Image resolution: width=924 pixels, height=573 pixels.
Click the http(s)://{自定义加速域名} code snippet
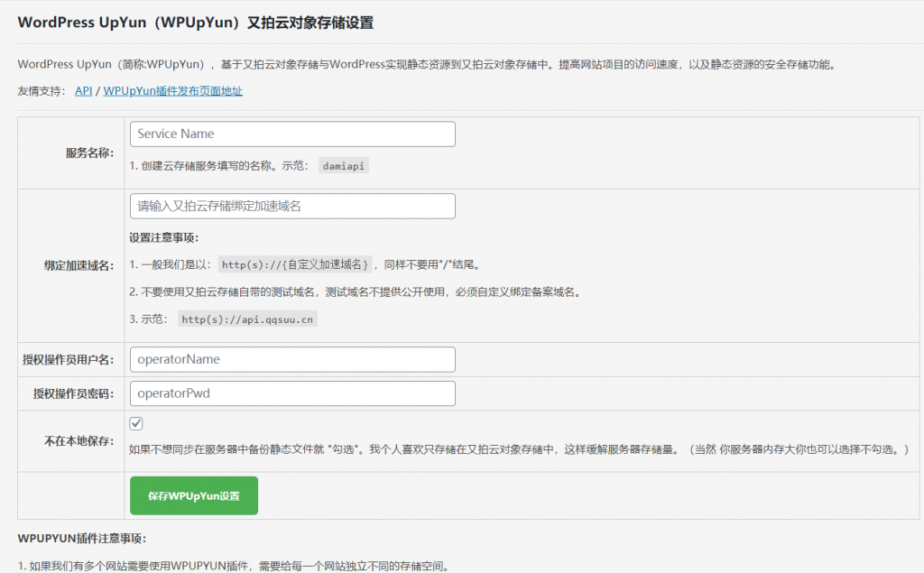click(296, 264)
